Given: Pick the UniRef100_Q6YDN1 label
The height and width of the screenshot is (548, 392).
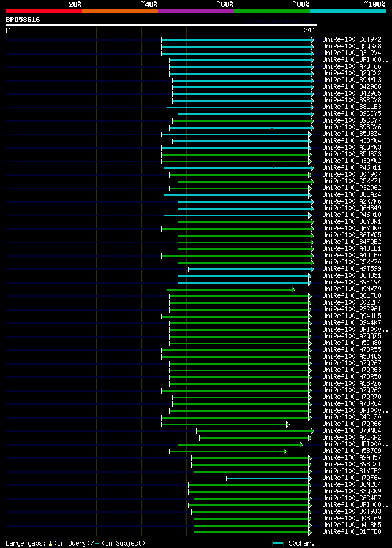Looking at the screenshot, I should click(352, 221).
